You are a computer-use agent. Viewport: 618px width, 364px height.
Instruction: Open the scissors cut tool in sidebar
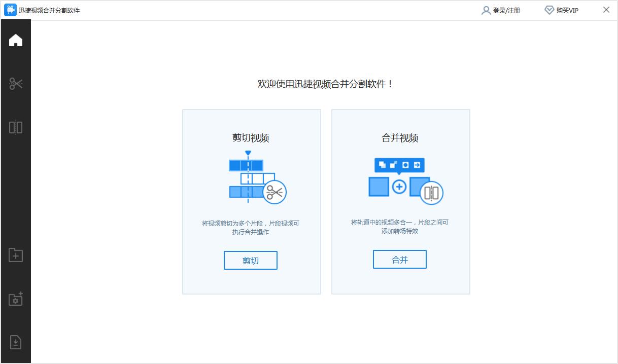[x=16, y=84]
